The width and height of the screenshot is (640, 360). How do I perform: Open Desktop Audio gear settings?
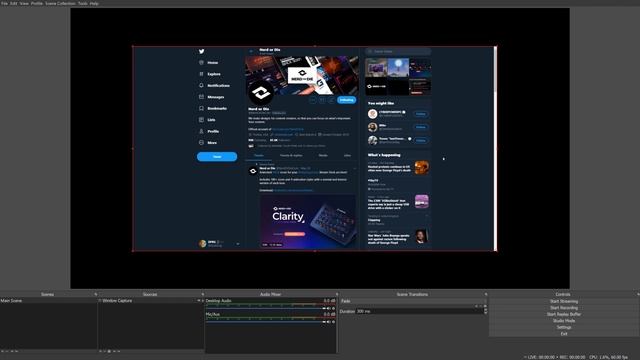(333, 309)
